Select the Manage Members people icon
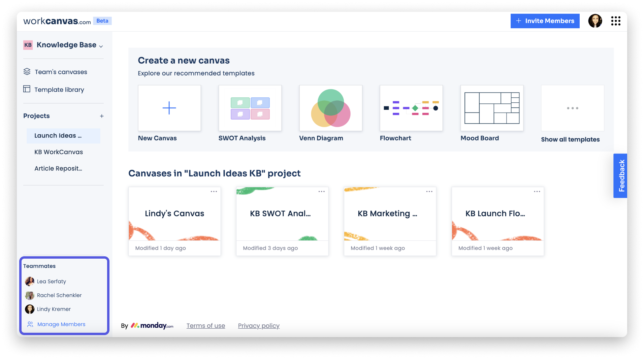This screenshot has height=359, width=644. click(30, 324)
